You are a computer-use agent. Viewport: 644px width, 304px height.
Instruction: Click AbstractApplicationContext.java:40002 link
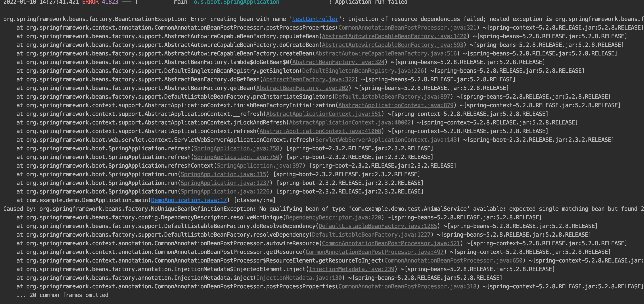point(350,122)
